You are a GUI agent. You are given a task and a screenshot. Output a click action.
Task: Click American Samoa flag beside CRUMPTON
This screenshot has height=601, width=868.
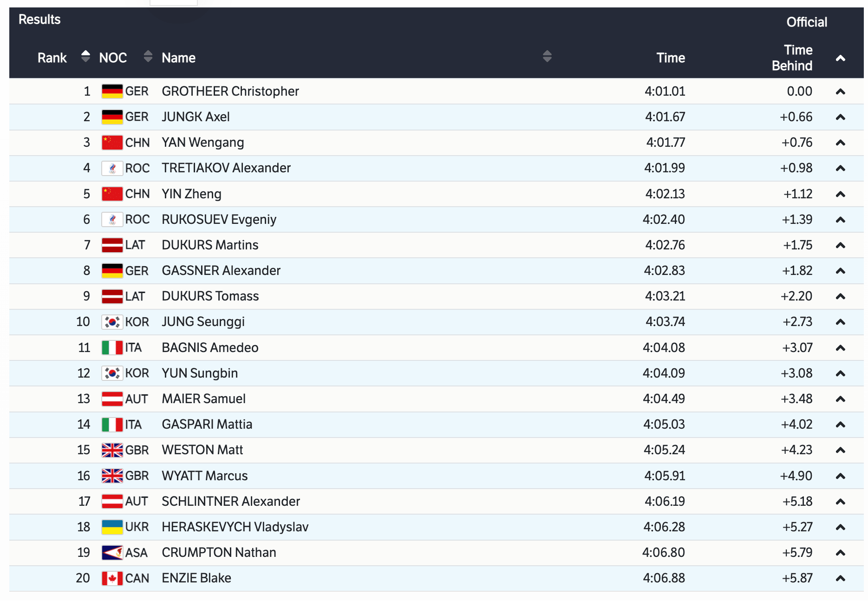point(112,553)
